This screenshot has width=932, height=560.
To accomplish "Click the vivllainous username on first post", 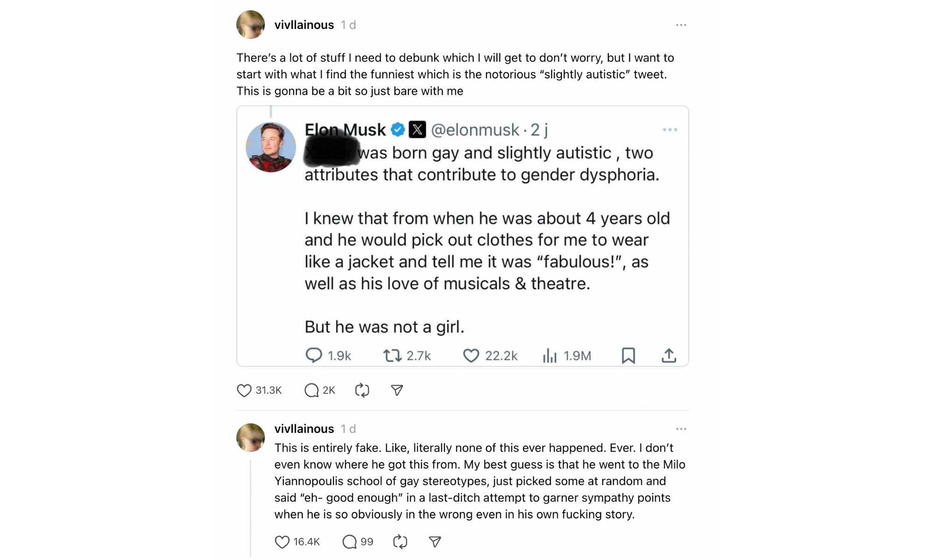I will click(x=304, y=25).
